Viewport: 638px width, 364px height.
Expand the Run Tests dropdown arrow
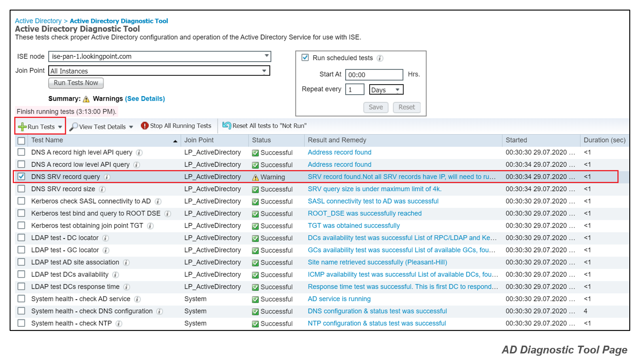[x=60, y=127]
